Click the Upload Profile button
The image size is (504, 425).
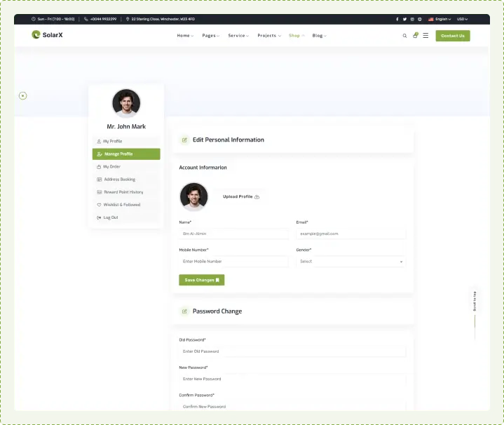240,197
